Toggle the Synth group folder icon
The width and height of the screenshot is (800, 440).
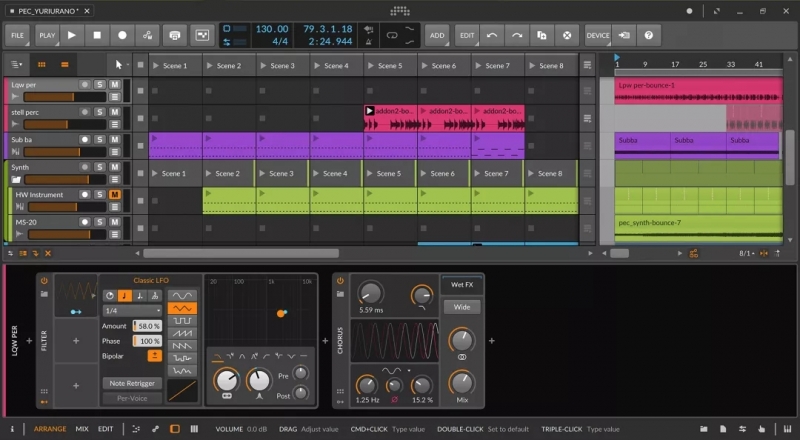(16, 180)
